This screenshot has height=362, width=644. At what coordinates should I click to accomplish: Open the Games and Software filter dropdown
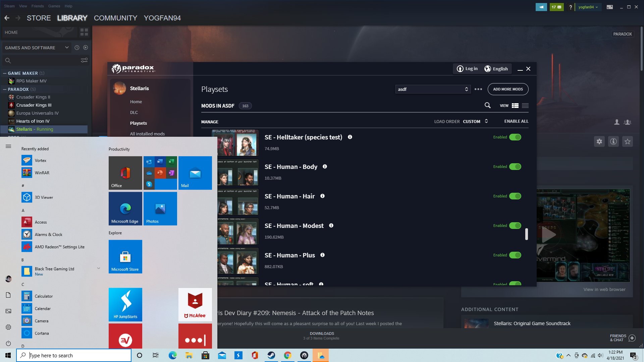[x=37, y=48]
